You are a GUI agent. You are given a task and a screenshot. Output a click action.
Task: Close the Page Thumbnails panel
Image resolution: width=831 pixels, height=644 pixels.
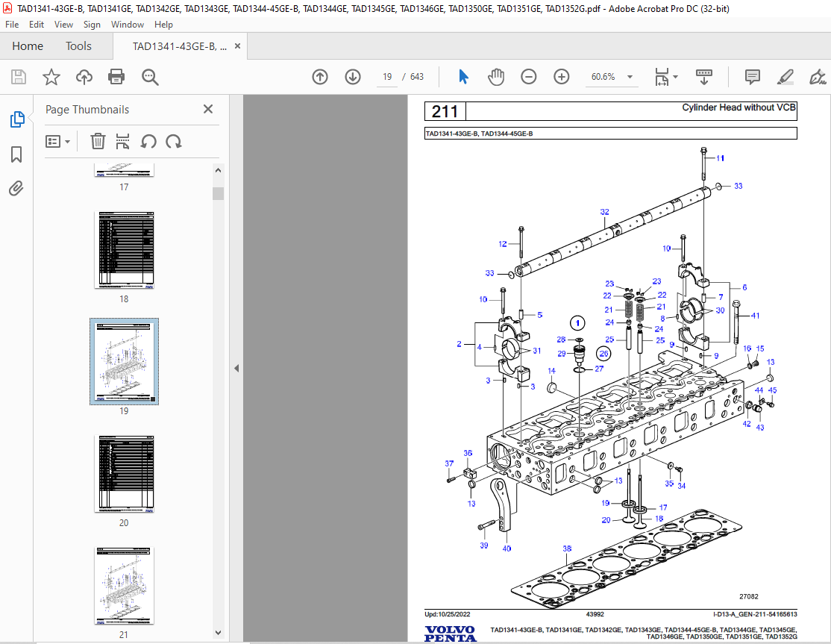tap(208, 109)
